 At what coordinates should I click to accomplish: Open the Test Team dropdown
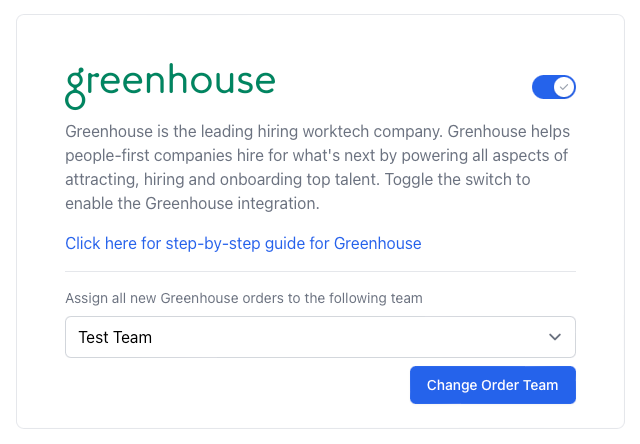coord(320,337)
